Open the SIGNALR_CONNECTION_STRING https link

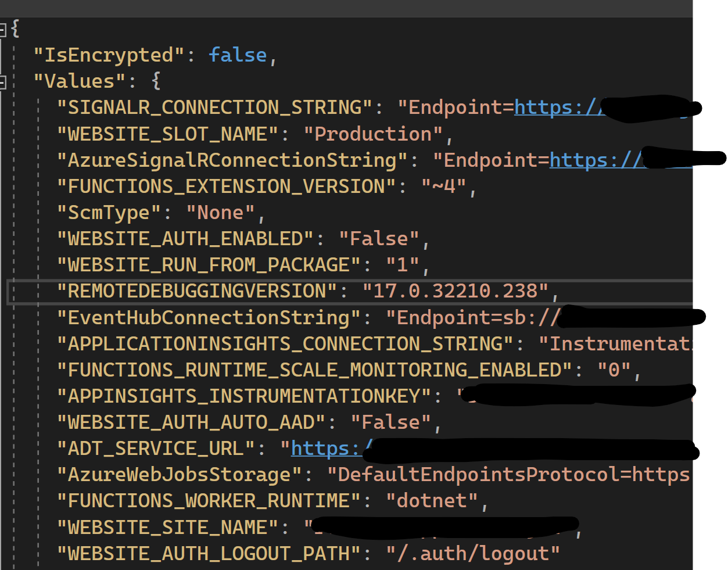(558, 107)
